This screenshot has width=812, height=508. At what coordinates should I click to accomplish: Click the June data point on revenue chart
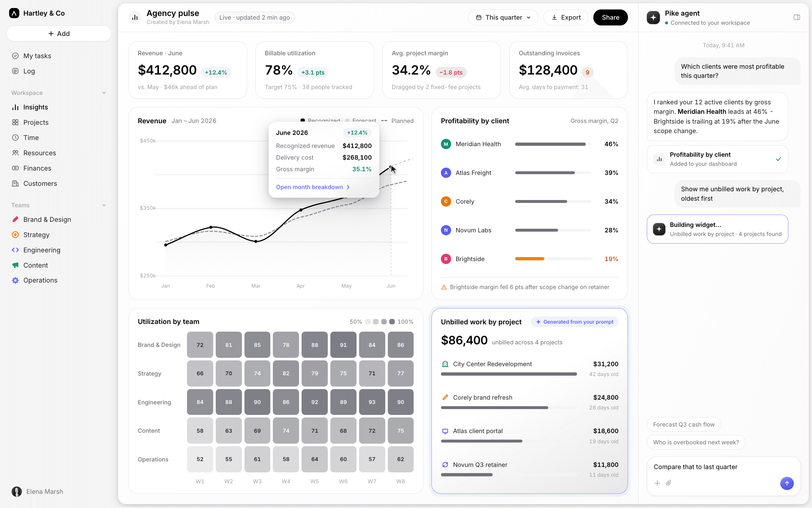391,167
